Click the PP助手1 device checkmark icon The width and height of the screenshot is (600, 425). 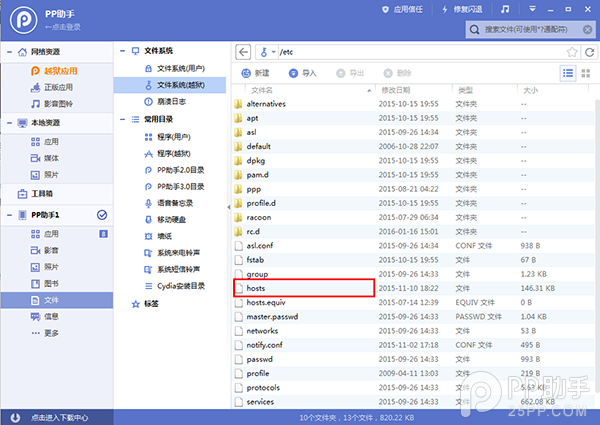coord(102,215)
